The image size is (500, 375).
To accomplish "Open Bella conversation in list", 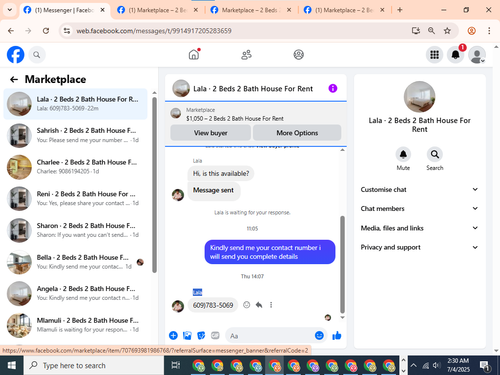I will [75, 262].
